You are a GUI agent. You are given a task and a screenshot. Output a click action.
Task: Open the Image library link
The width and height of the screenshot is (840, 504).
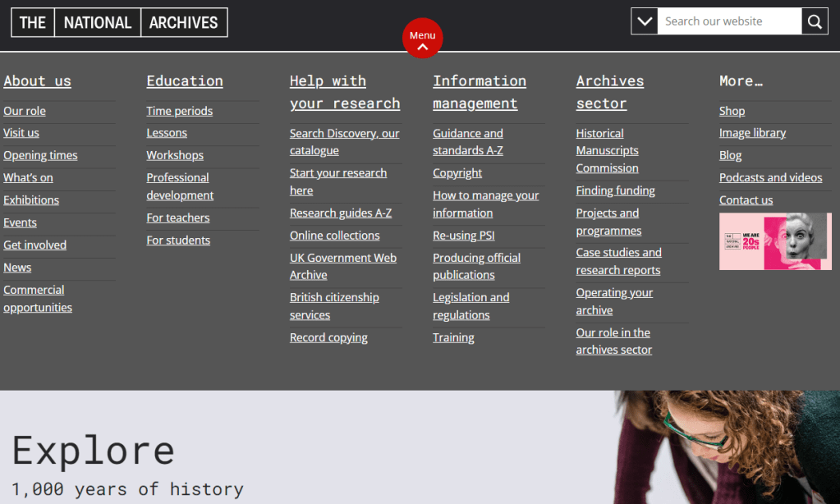pyautogui.click(x=752, y=133)
